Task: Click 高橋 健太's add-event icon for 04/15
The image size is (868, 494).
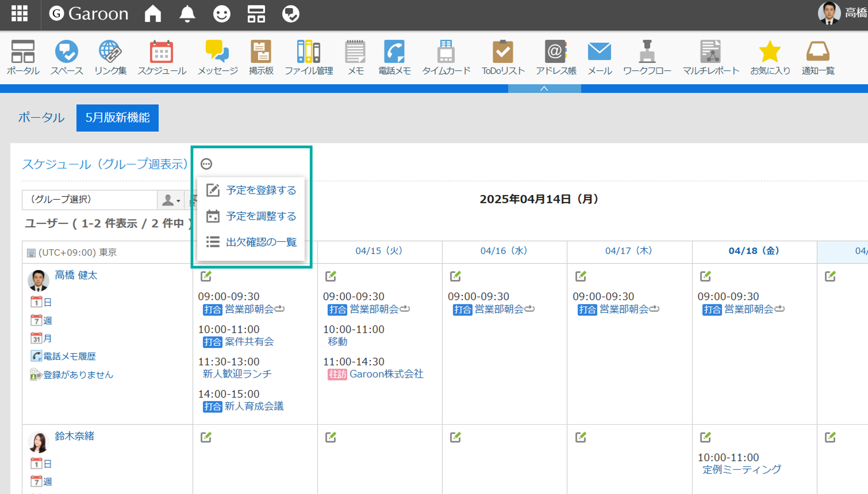Action: pyautogui.click(x=331, y=276)
